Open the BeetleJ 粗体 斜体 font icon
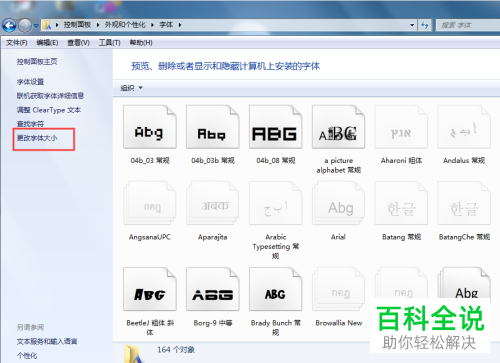Image resolution: width=500 pixels, height=363 pixels. (150, 289)
